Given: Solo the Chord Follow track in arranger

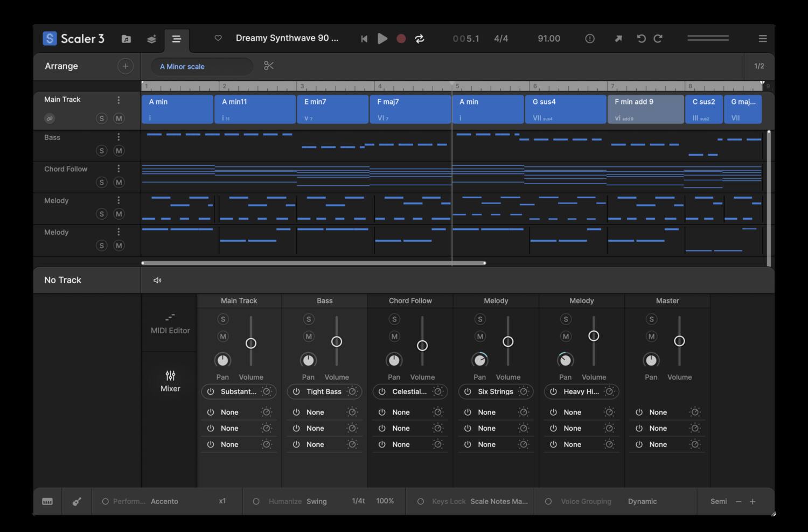Looking at the screenshot, I should (x=101, y=183).
